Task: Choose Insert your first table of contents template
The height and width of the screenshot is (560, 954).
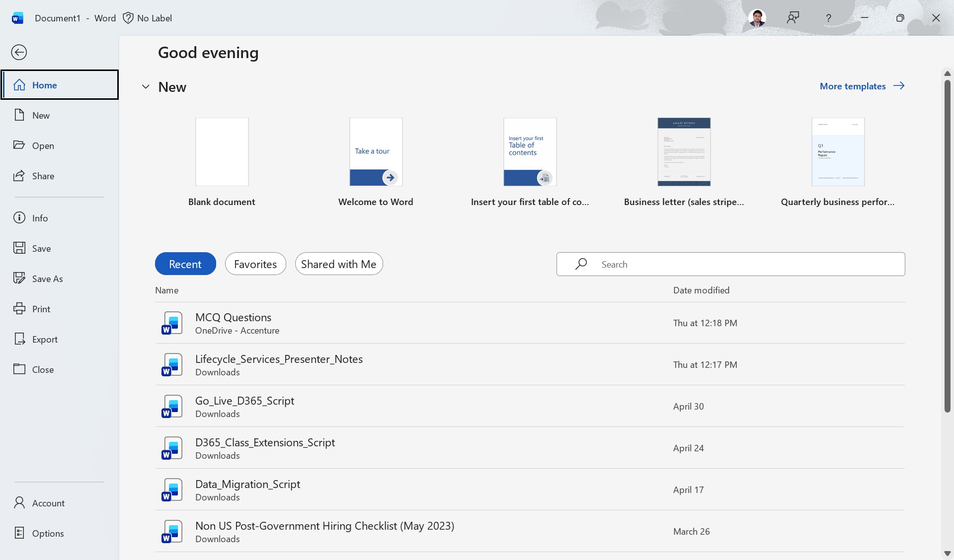Action: (530, 162)
